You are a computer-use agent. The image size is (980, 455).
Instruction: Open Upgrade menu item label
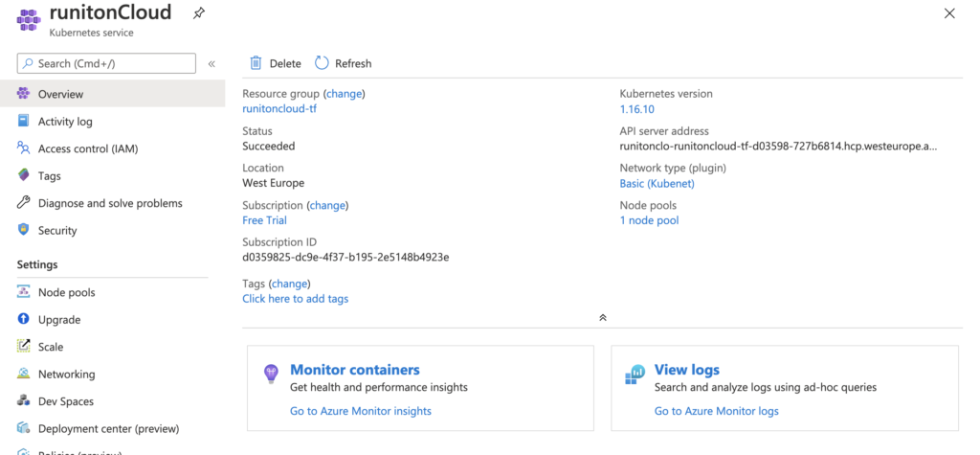coord(59,320)
